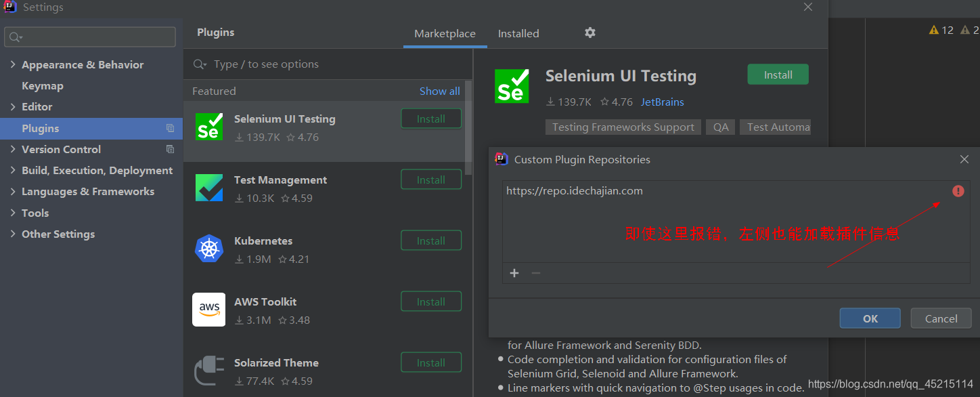Focus the plugin search 'Type / to see options' field
Screen dimensions: 980x397
point(328,64)
